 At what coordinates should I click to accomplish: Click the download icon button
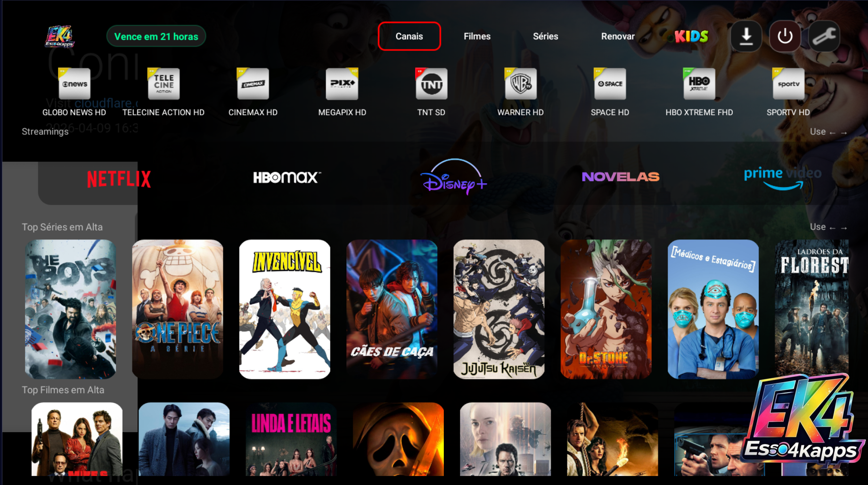[x=746, y=36]
